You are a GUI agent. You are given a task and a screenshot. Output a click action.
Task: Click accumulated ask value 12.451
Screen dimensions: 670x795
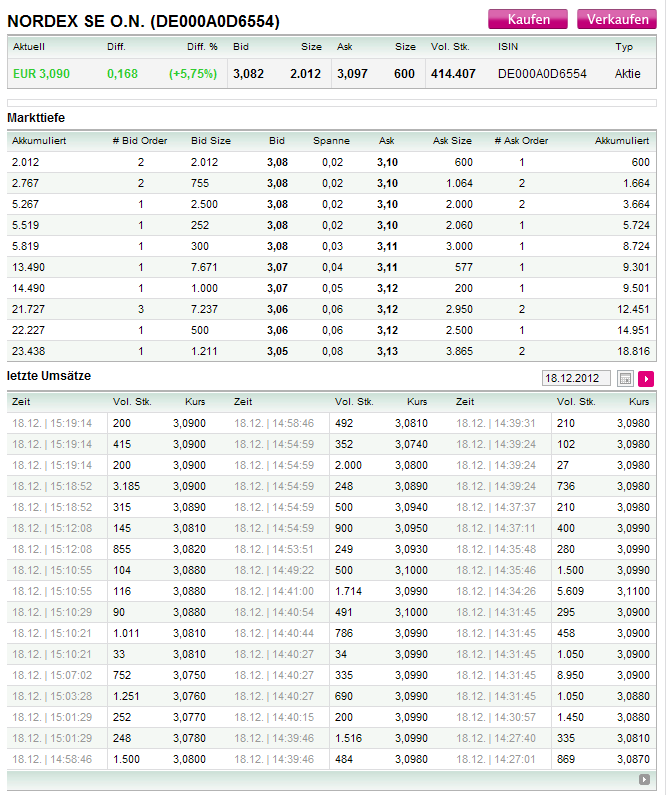(633, 309)
